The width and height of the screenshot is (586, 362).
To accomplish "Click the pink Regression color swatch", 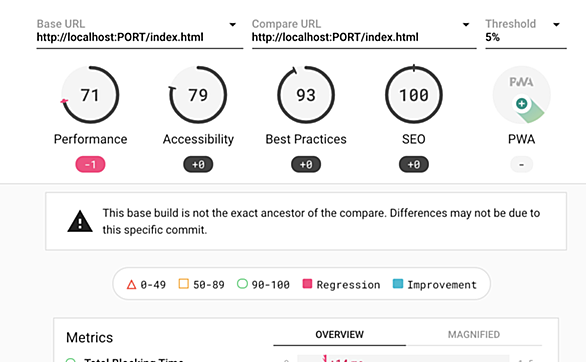I will click(307, 284).
